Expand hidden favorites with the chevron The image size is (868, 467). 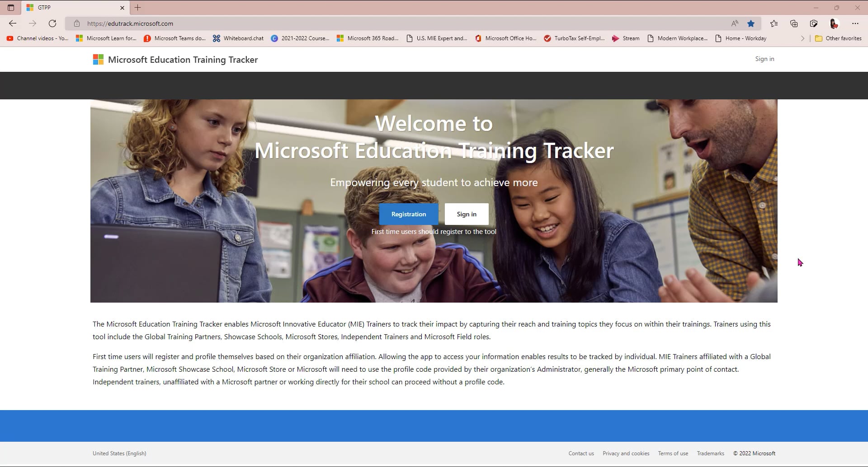pos(803,38)
